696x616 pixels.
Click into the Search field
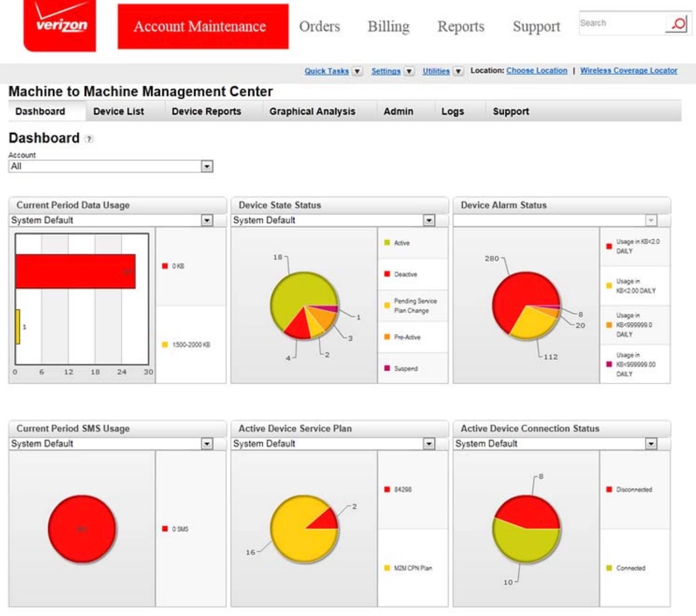click(622, 23)
